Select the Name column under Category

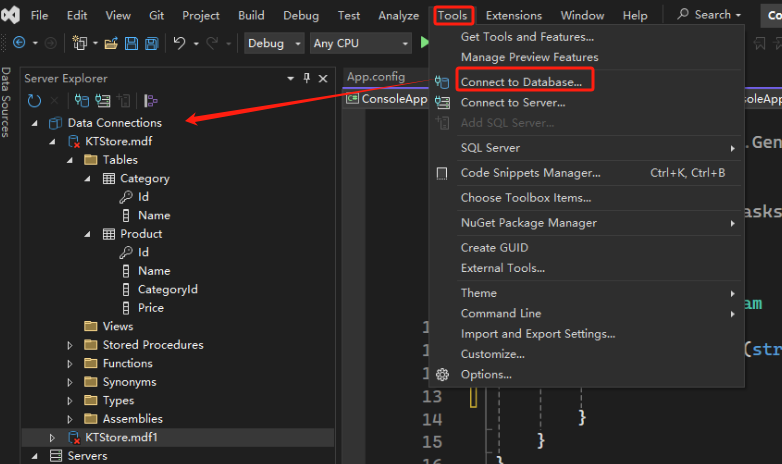(x=154, y=216)
